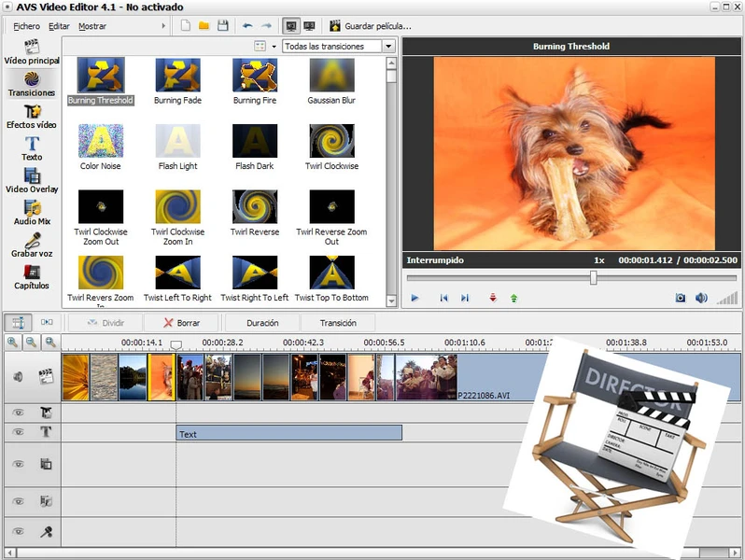Screen dimensions: 745x560
Task: Click the preview playback position slider
Action: click(x=593, y=277)
